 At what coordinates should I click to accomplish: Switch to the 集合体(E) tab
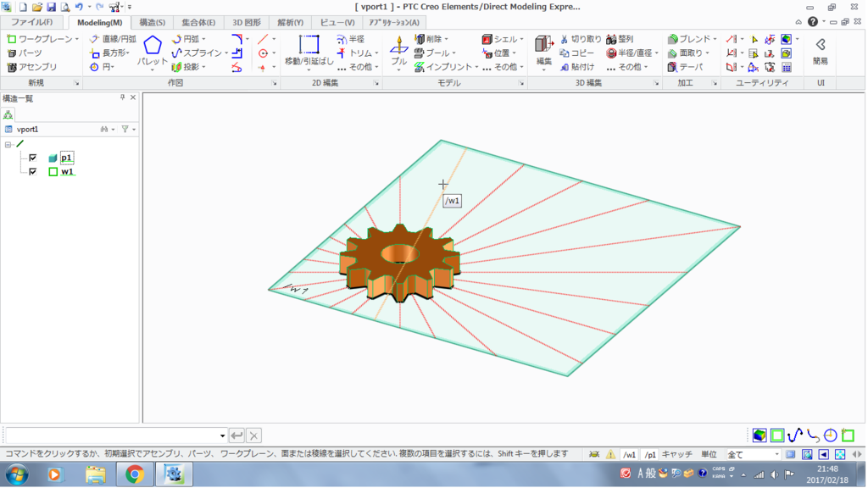198,22
